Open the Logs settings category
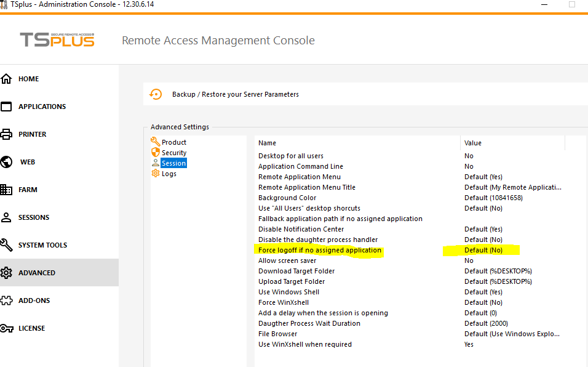This screenshot has width=588, height=367. [x=169, y=174]
